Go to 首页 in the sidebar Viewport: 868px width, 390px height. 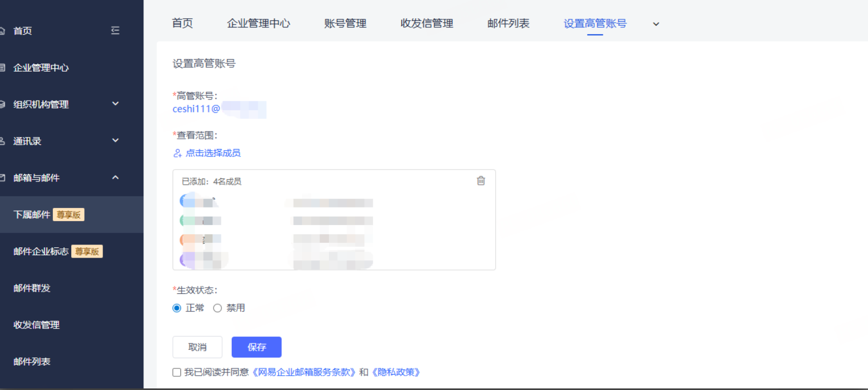tap(23, 31)
